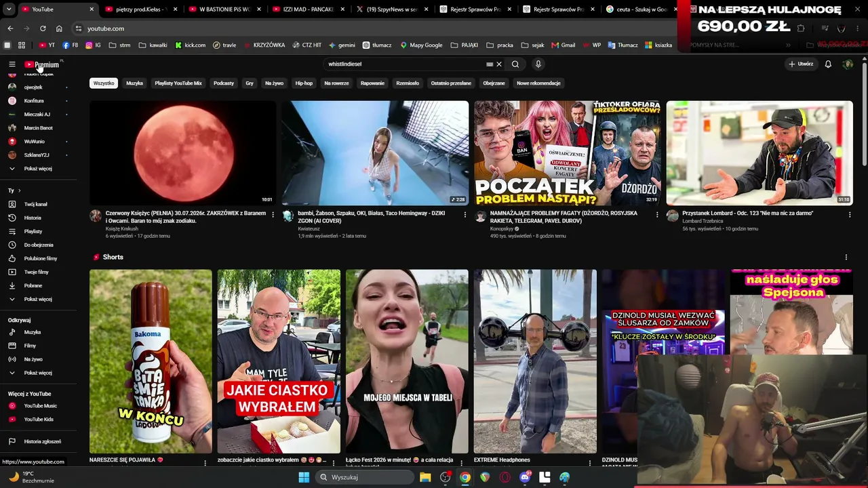Viewport: 868px width, 488px height.
Task: Open the kick.com bookmark
Action: [x=191, y=45]
